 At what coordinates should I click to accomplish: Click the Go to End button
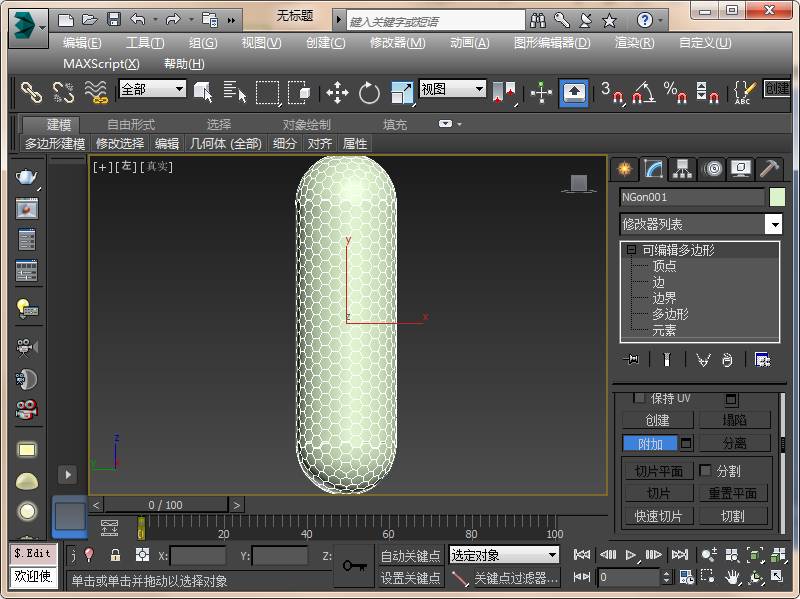pos(679,555)
